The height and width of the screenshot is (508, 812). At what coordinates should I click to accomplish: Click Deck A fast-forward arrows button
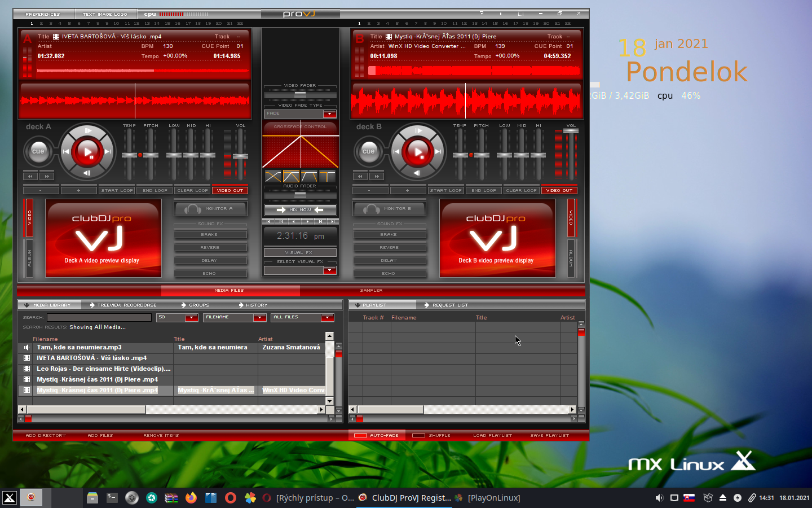(47, 176)
